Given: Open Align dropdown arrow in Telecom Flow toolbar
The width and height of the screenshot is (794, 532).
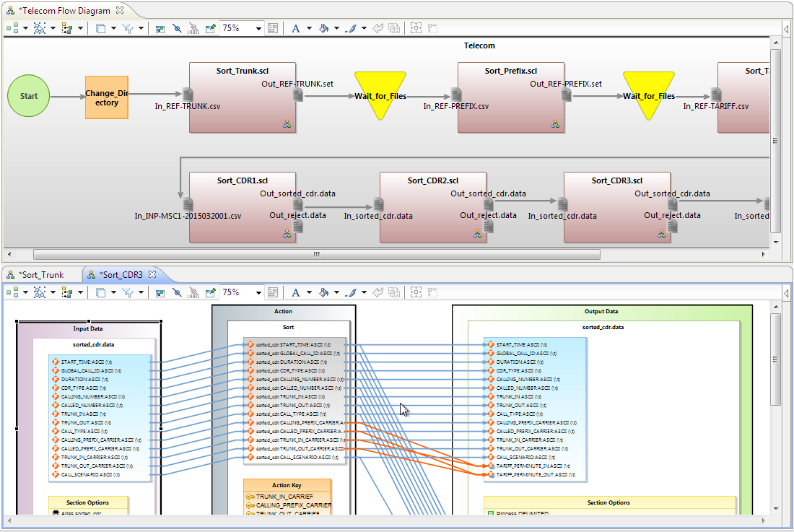Looking at the screenshot, I should pos(81,28).
